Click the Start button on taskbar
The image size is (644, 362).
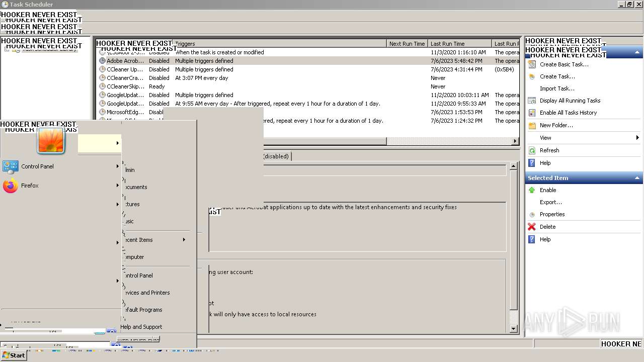tap(14, 355)
